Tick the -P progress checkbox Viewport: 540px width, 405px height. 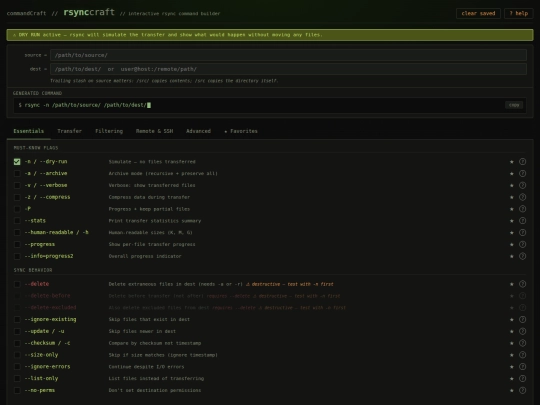[x=17, y=209]
